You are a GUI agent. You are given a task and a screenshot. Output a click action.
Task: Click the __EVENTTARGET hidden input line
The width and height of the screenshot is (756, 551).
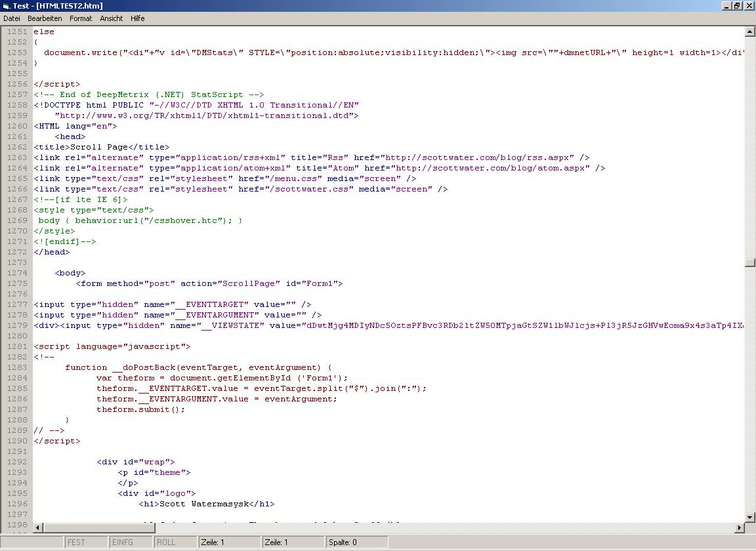click(x=172, y=304)
